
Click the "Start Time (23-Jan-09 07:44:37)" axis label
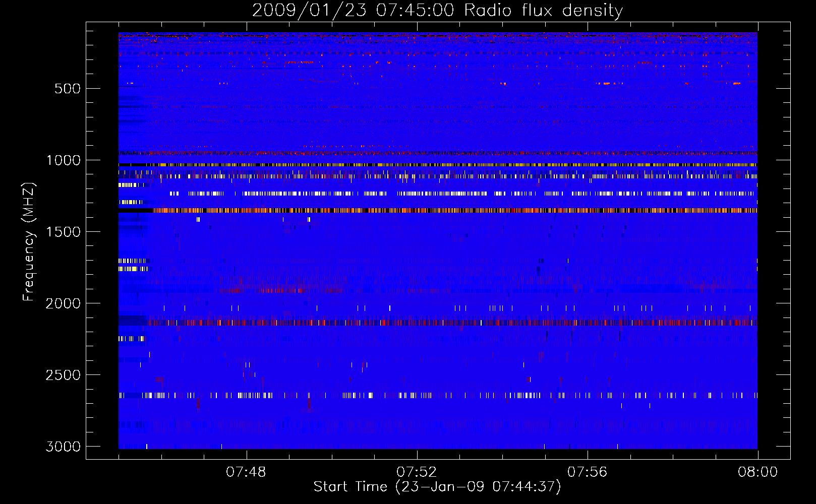pos(437,487)
